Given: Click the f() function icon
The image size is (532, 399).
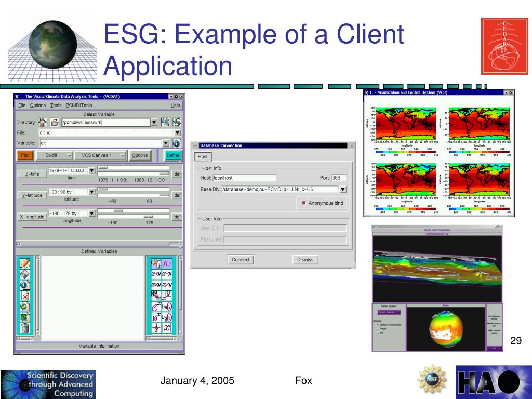Looking at the screenshot, I should click(x=167, y=263).
